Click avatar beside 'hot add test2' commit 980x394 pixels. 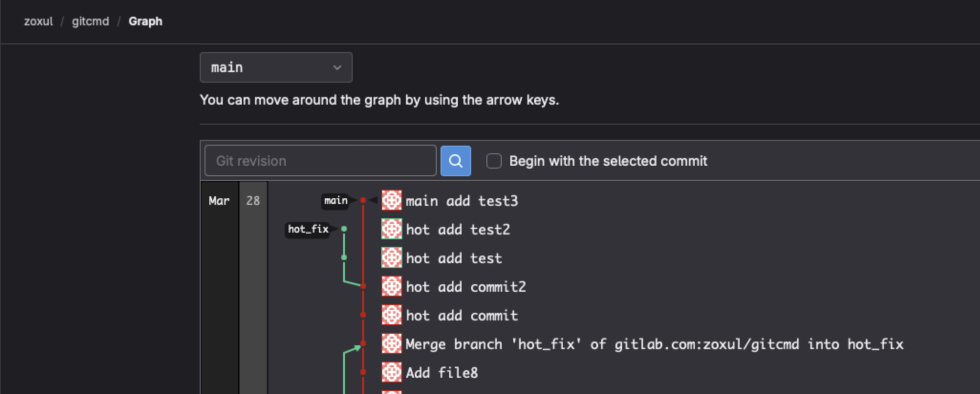391,229
